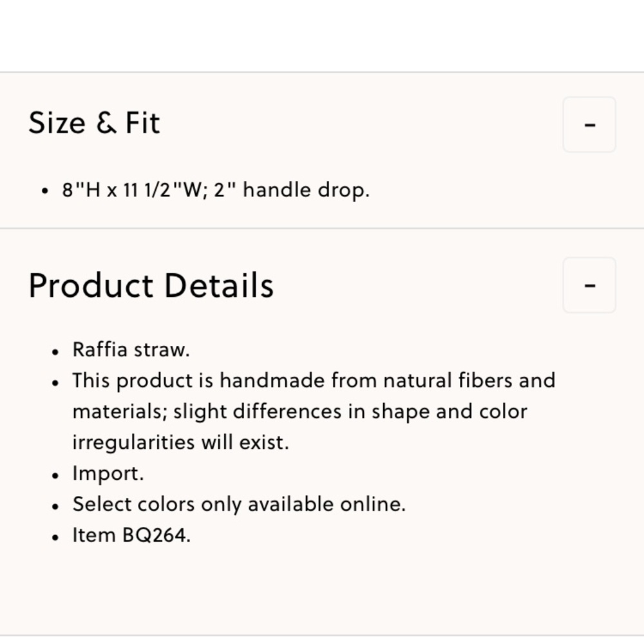Click 'Select colors only available online' text
644x644 pixels.
point(239,504)
